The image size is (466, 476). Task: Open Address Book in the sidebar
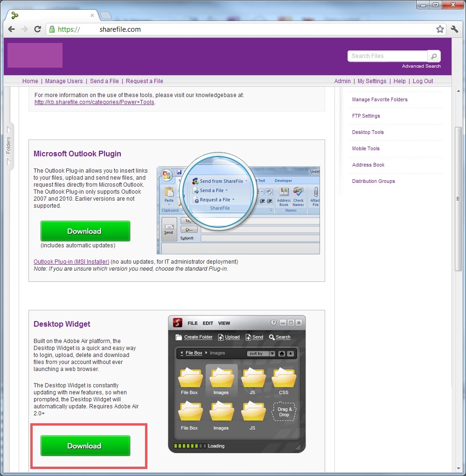368,165
